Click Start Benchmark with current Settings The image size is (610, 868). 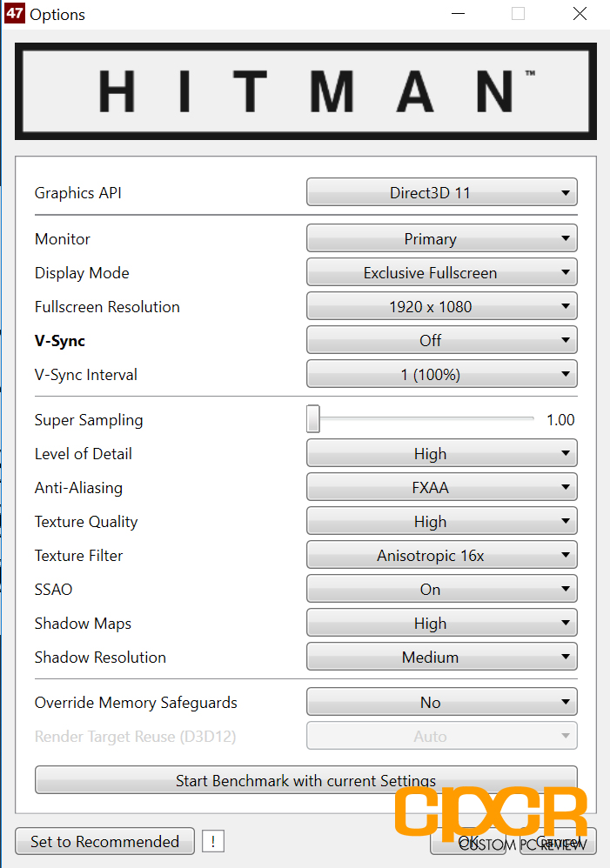pyautogui.click(x=305, y=780)
